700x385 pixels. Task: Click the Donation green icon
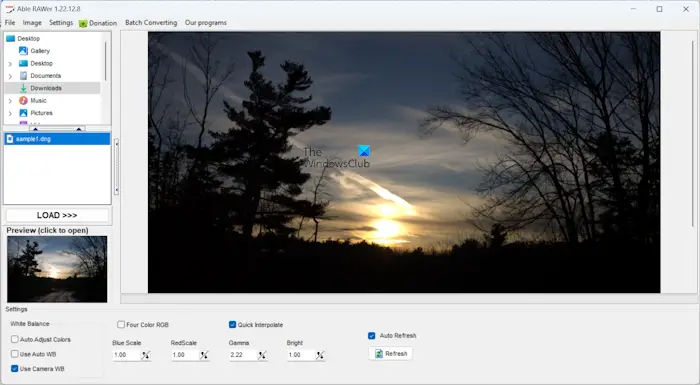click(83, 24)
